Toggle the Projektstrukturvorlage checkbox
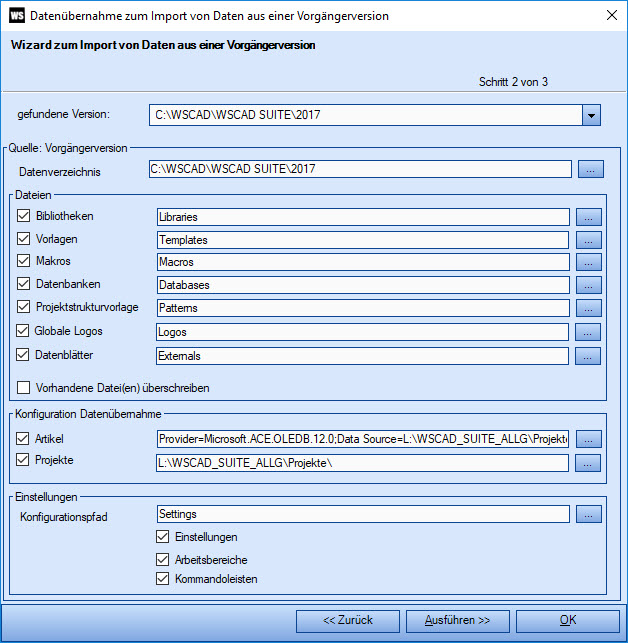Viewport: 628px width, 643px height. [23, 307]
